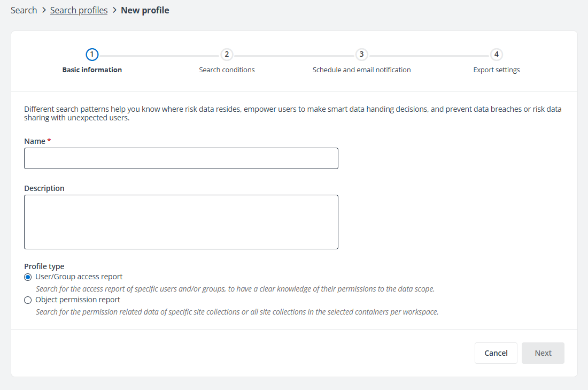Open the Basic information wizard step
This screenshot has width=588, height=390.
click(x=92, y=70)
